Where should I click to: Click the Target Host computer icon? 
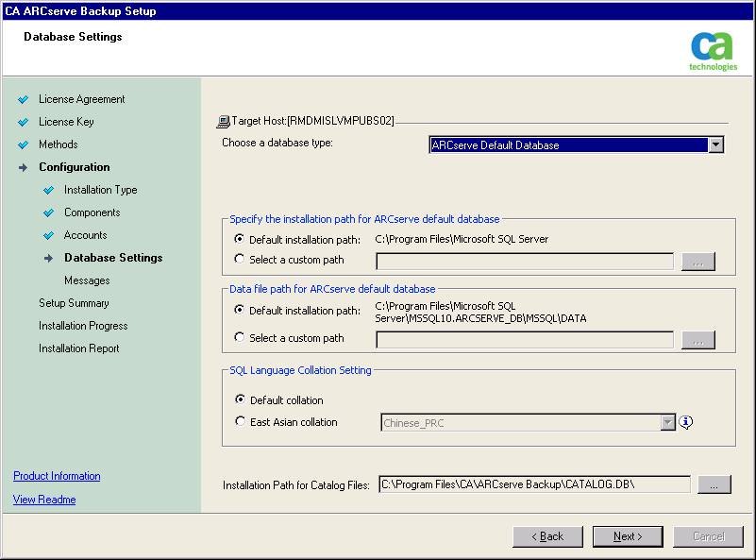[x=224, y=122]
